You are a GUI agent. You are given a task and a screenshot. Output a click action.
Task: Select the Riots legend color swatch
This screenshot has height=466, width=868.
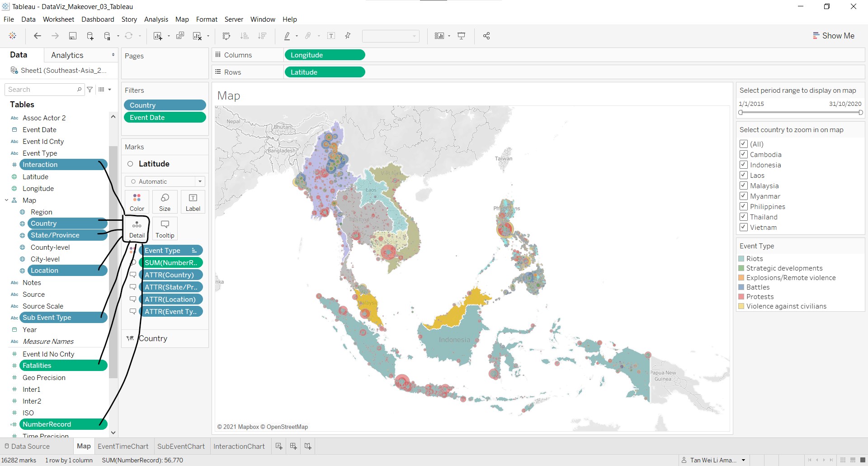point(741,259)
